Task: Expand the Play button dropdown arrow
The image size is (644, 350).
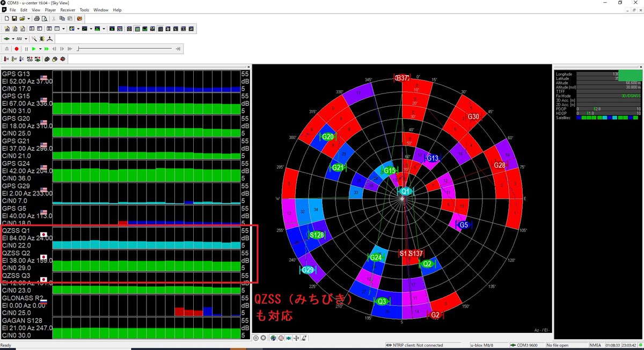Action: [40, 49]
